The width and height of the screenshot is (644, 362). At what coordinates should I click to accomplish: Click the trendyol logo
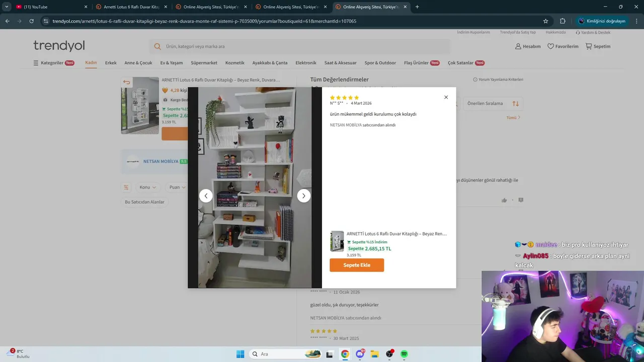pyautogui.click(x=59, y=46)
